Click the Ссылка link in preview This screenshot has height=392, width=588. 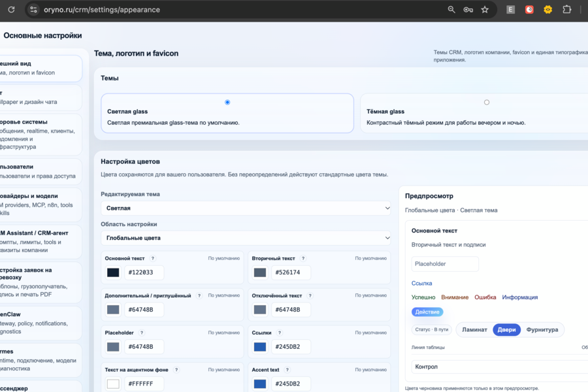click(421, 283)
